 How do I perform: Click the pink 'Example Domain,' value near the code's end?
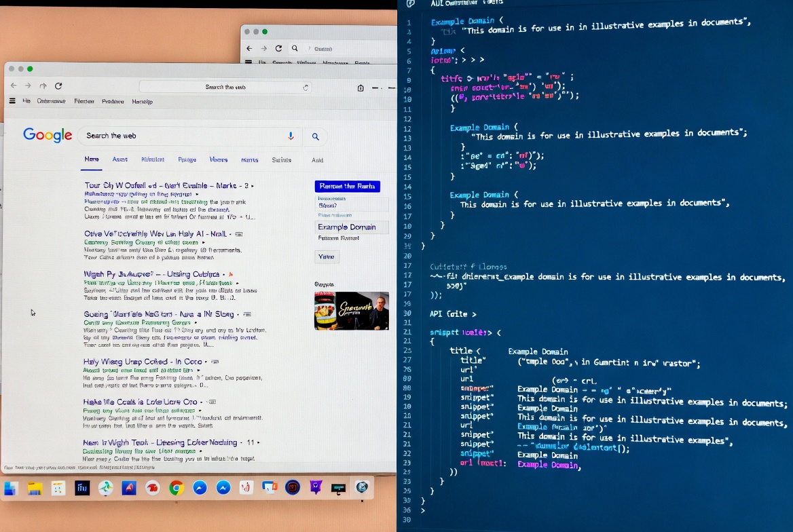point(549,465)
